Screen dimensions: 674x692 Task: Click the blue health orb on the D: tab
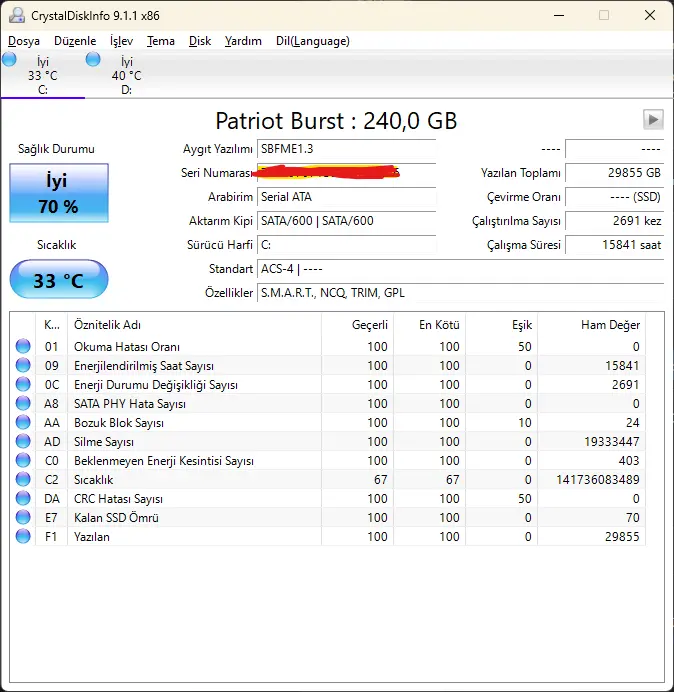click(93, 59)
